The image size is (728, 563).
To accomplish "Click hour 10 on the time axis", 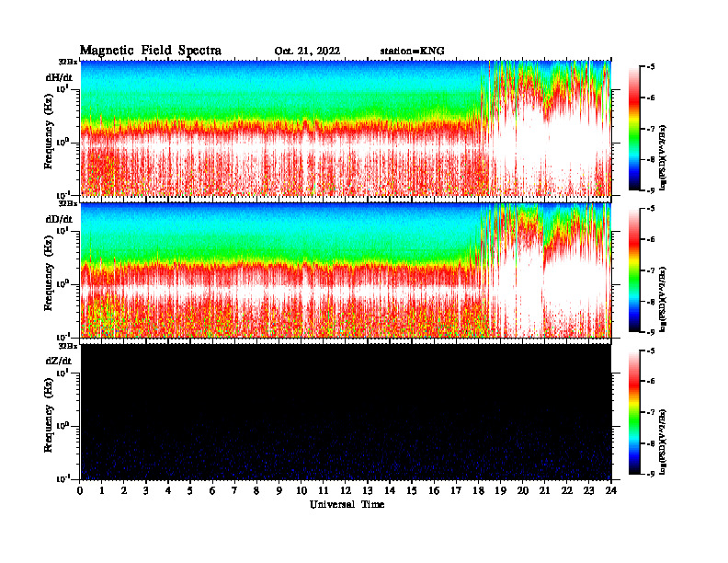I will (301, 490).
